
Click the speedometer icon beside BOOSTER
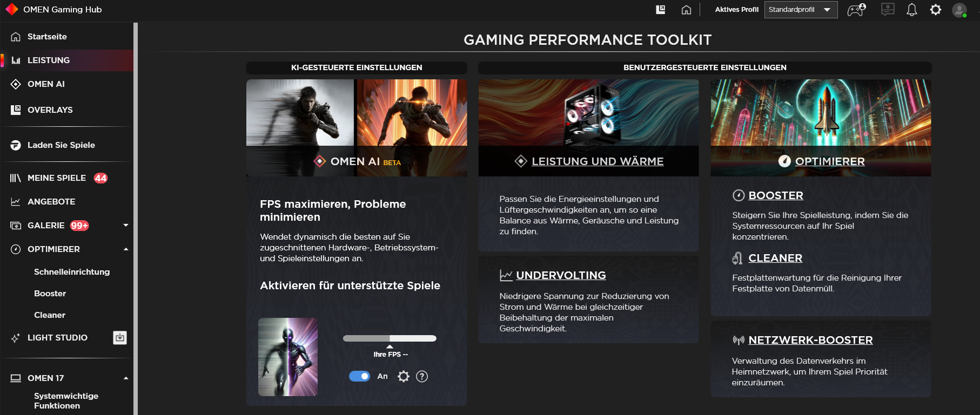[739, 195]
